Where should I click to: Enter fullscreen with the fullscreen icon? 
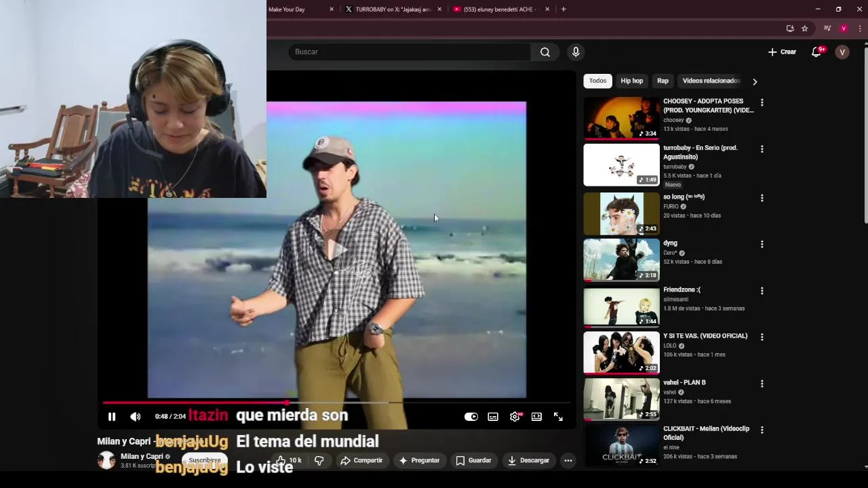click(558, 417)
